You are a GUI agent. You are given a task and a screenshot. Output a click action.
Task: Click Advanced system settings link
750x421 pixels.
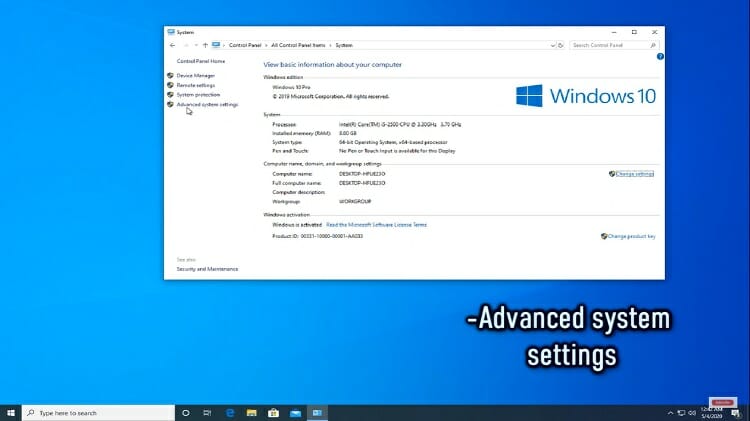coord(207,105)
